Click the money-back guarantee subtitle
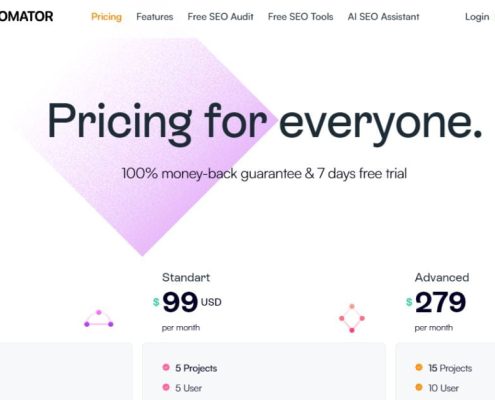Viewport: 495px width, 400px height. 264,174
